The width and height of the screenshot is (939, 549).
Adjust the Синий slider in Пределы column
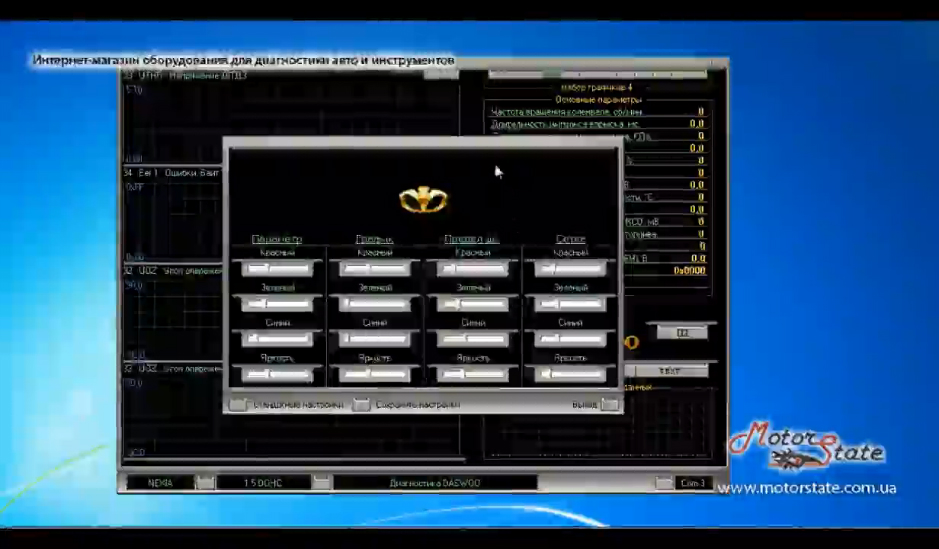coord(375,339)
